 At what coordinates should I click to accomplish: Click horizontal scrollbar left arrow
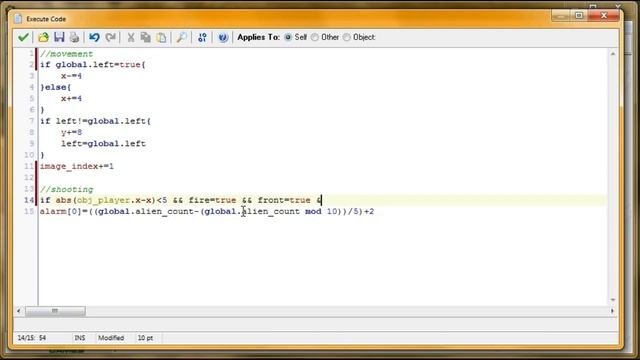click(x=19, y=311)
